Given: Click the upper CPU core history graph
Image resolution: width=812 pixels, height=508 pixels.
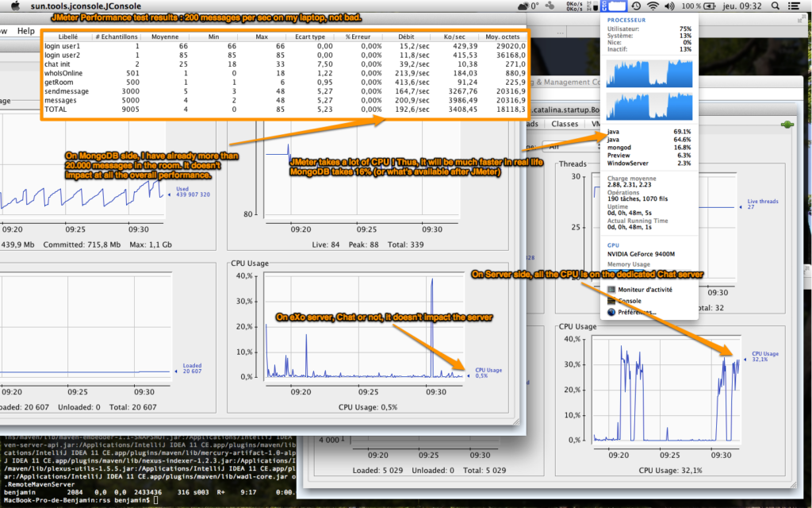Looking at the screenshot, I should 649,73.
